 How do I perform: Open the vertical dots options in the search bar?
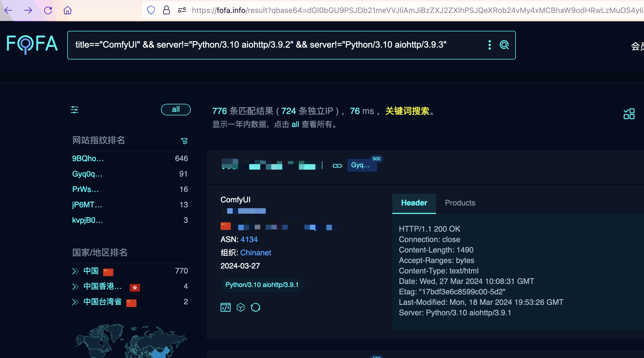point(490,45)
